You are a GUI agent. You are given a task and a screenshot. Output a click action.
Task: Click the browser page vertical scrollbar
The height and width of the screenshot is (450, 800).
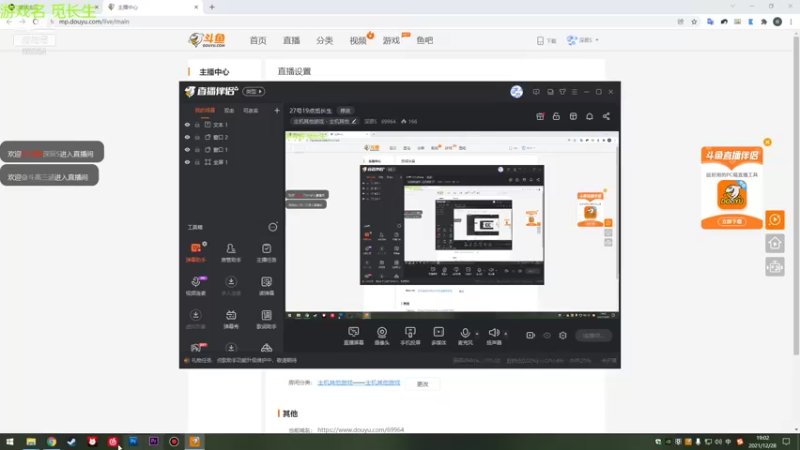796,196
